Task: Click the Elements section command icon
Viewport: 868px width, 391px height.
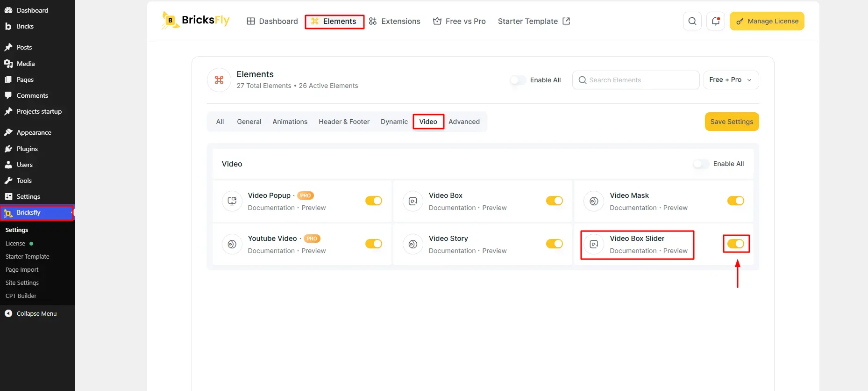Action: (219, 80)
